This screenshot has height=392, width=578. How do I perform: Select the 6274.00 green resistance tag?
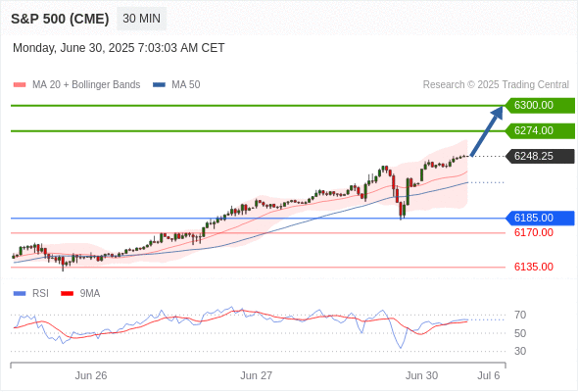540,131
